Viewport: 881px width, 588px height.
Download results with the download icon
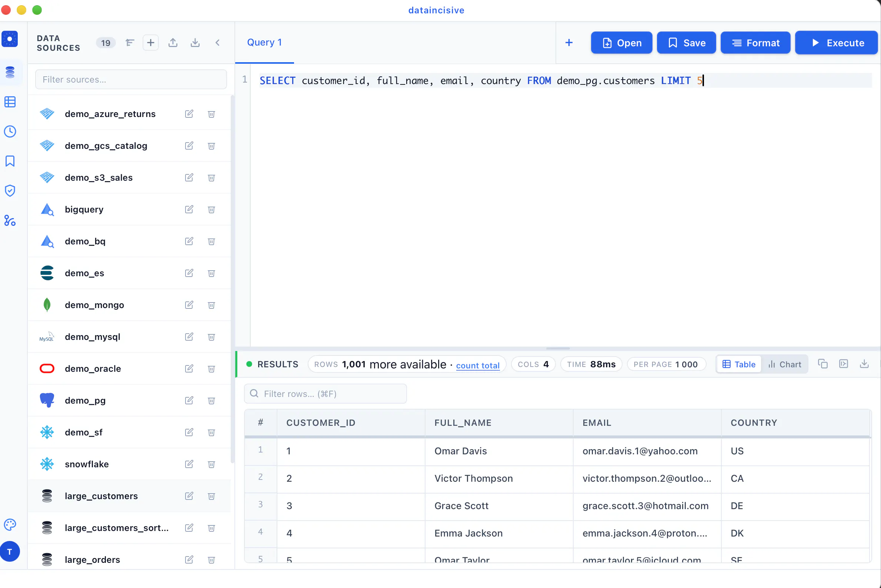tap(864, 364)
